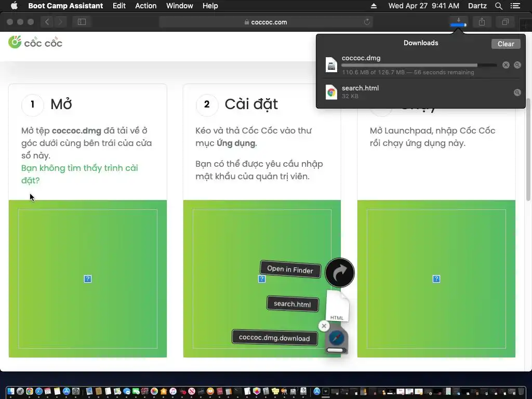Click the broken image in the third card
Viewport: 532px width, 399px height.
coord(436,279)
